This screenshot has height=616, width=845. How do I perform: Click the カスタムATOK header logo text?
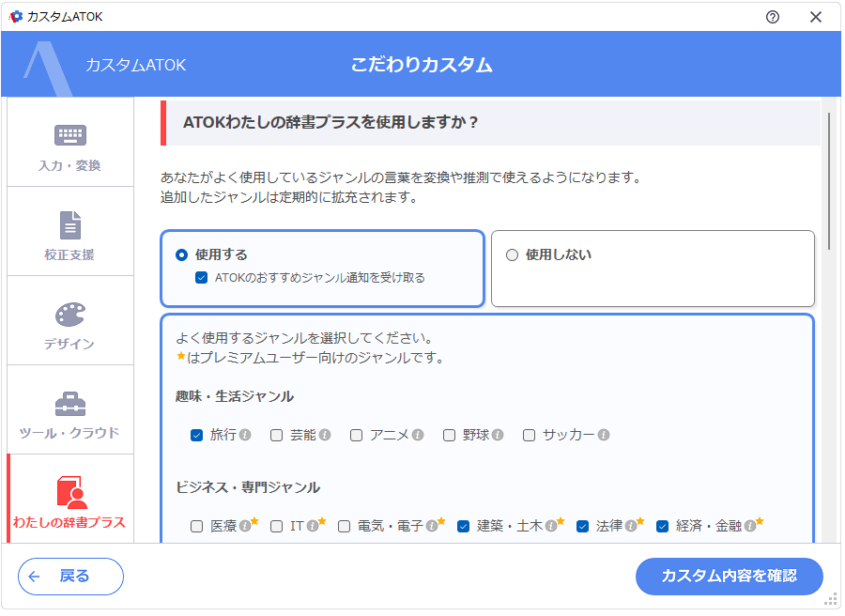click(x=136, y=65)
